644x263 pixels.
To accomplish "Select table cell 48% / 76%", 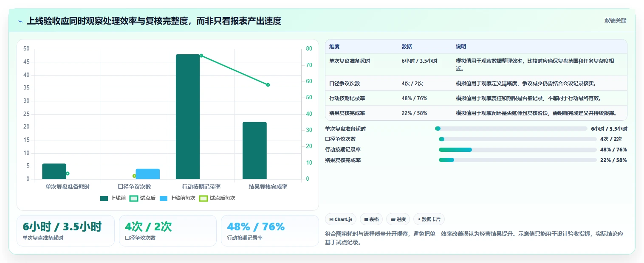I will (414, 98).
